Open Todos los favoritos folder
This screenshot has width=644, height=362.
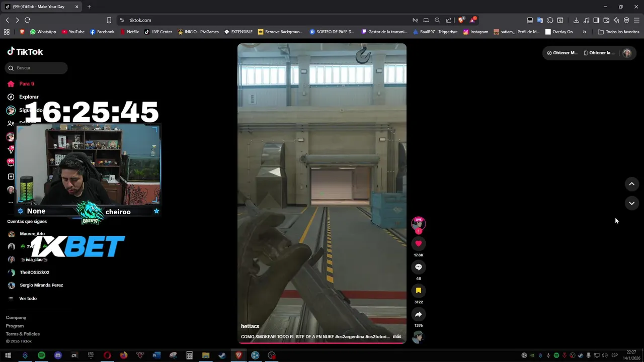pos(618,32)
